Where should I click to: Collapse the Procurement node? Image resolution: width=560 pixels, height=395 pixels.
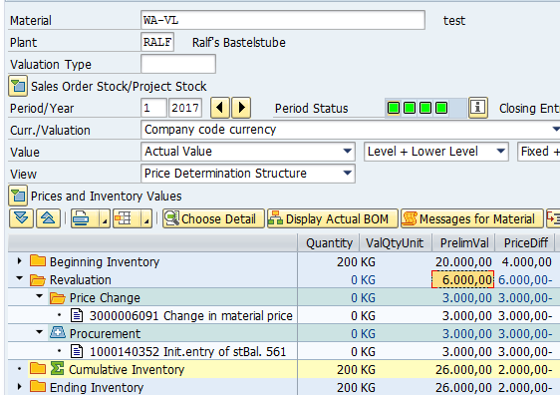(x=40, y=332)
